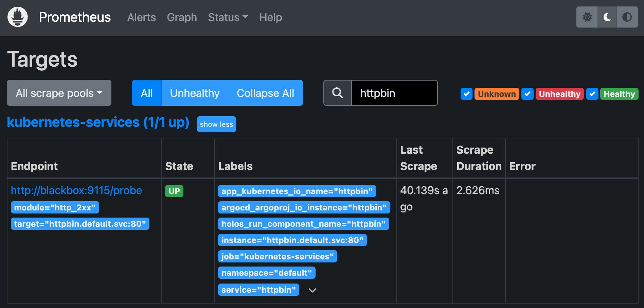Click the 2.626ms scrape duration value

tap(478, 190)
